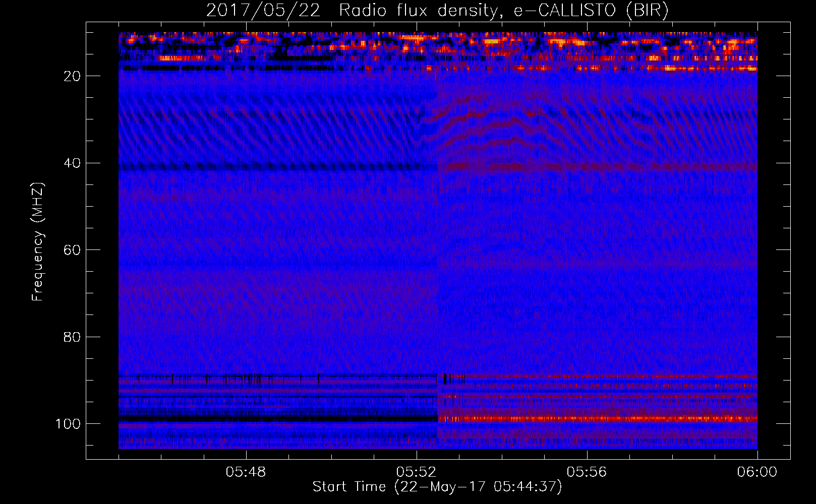Image resolution: width=816 pixels, height=504 pixels.
Task: Click the 40 frequency tick label
Action: click(x=72, y=163)
